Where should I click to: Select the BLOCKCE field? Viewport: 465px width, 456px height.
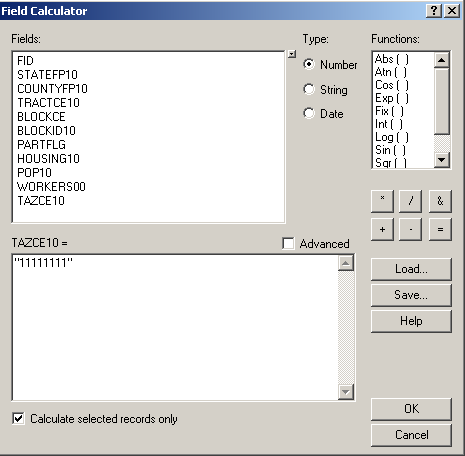[x=41, y=117]
